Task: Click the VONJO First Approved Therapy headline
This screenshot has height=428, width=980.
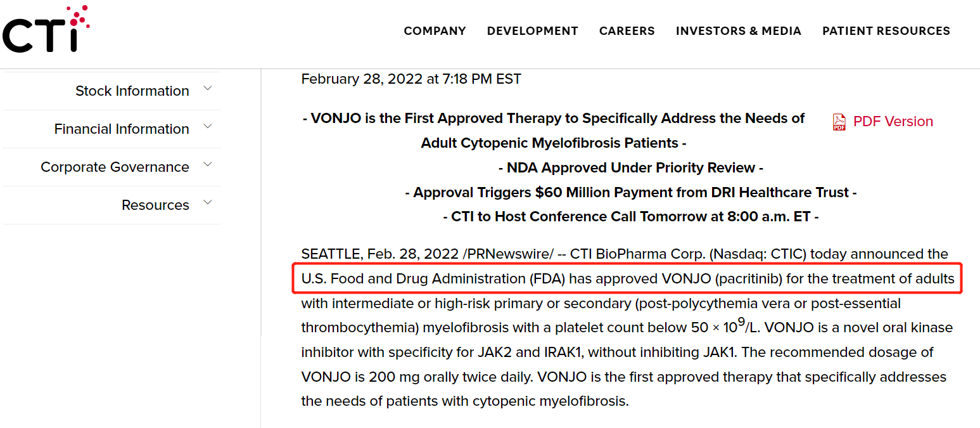Action: tap(554, 119)
